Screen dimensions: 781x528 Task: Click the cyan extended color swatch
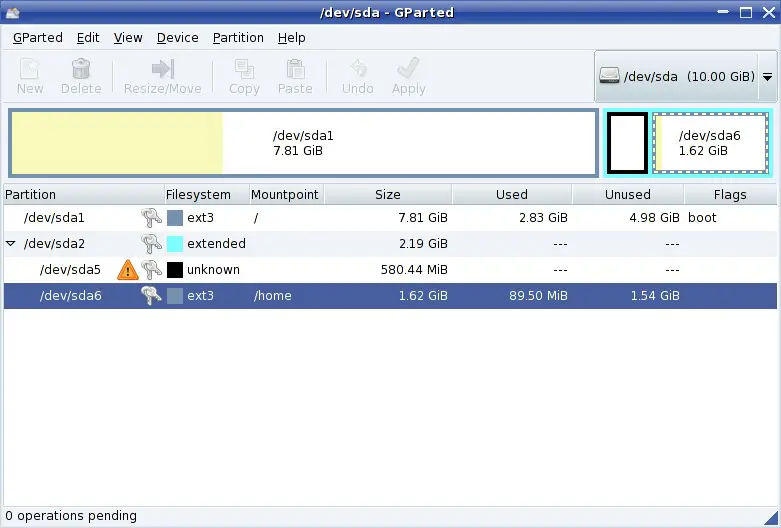point(175,244)
